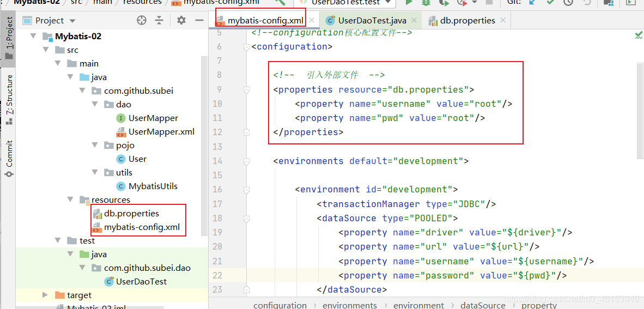This screenshot has width=644, height=309.
Task: Collapse the resources folder arrow
Action: 70,199
